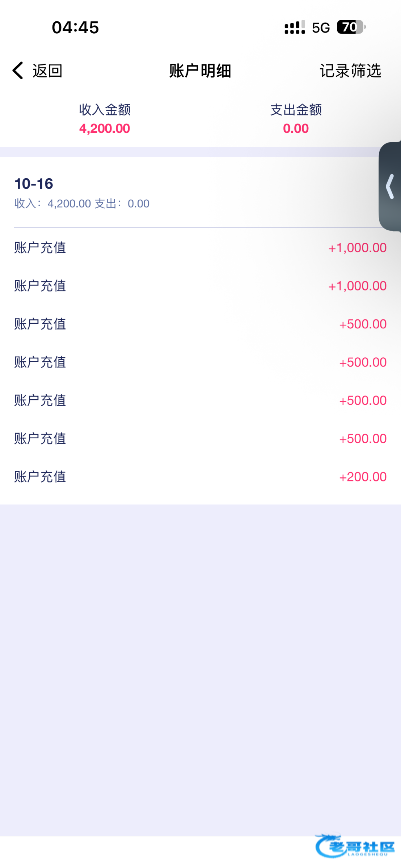This screenshot has width=401, height=868.
Task: Tap the "账户明细" page title
Action: point(200,71)
